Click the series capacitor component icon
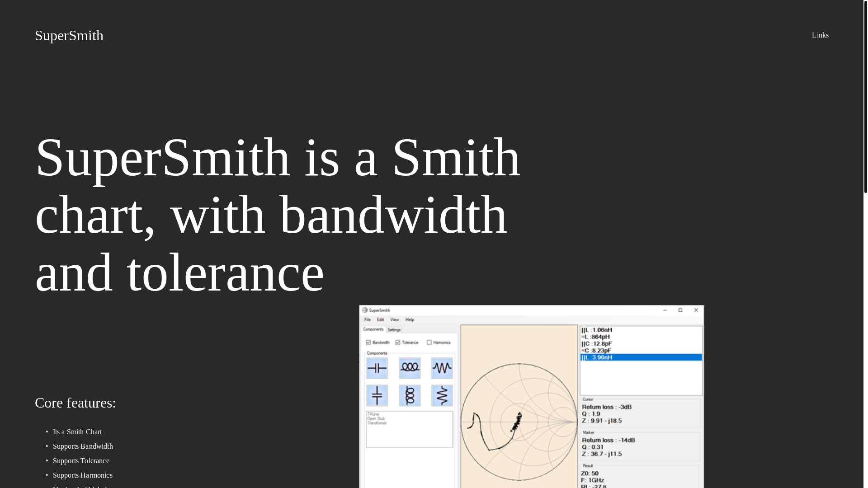This screenshot has height=488, width=868. 377,368
